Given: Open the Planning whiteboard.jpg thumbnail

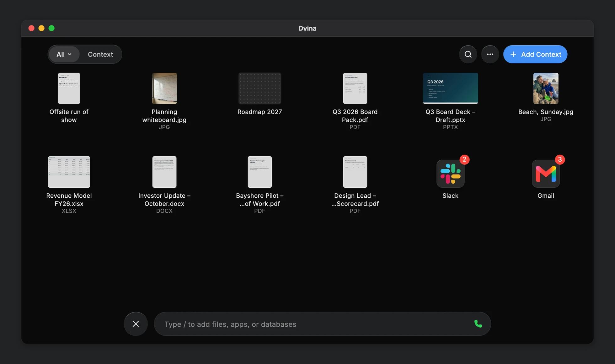Looking at the screenshot, I should (x=164, y=88).
